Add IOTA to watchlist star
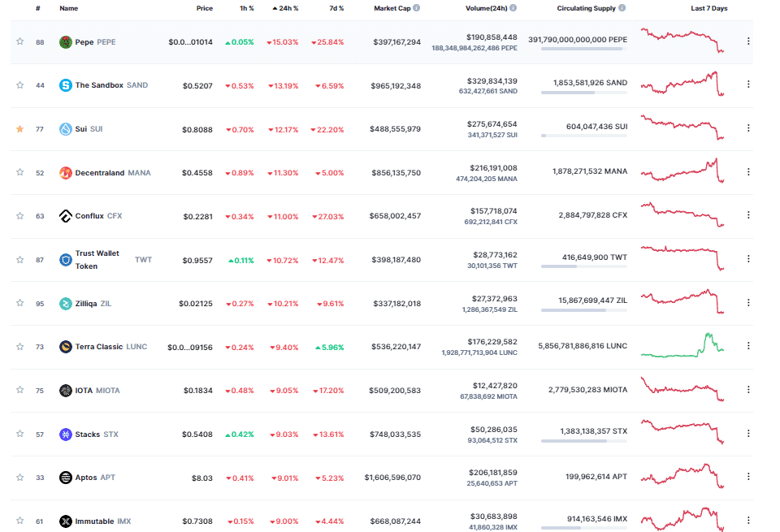Screen dimensions: 780x532 pyautogui.click(x=19, y=390)
